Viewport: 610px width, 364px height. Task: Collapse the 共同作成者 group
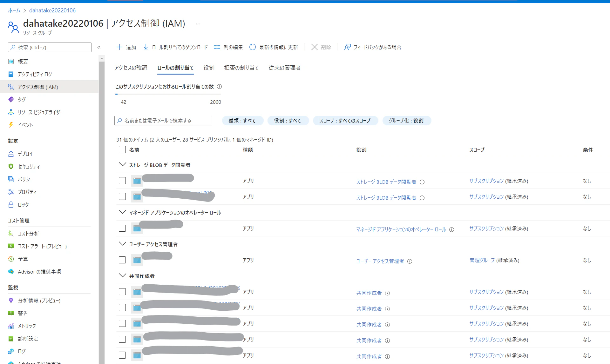pos(122,275)
